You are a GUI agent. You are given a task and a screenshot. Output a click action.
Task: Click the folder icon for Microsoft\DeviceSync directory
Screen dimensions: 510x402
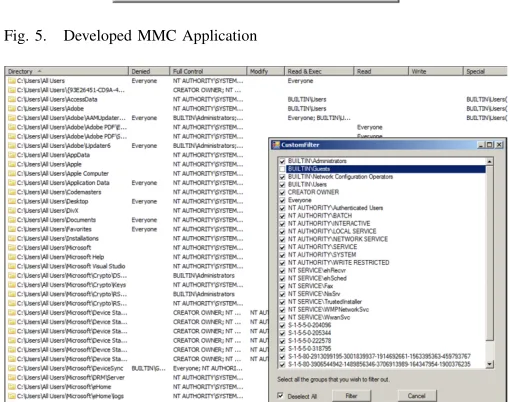point(12,368)
